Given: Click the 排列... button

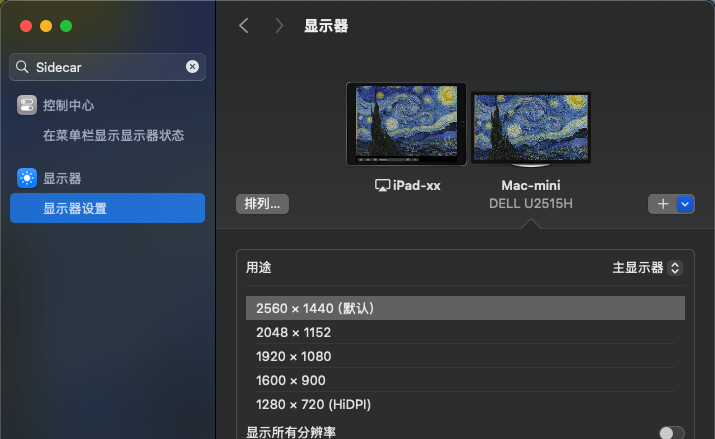Looking at the screenshot, I should [262, 204].
